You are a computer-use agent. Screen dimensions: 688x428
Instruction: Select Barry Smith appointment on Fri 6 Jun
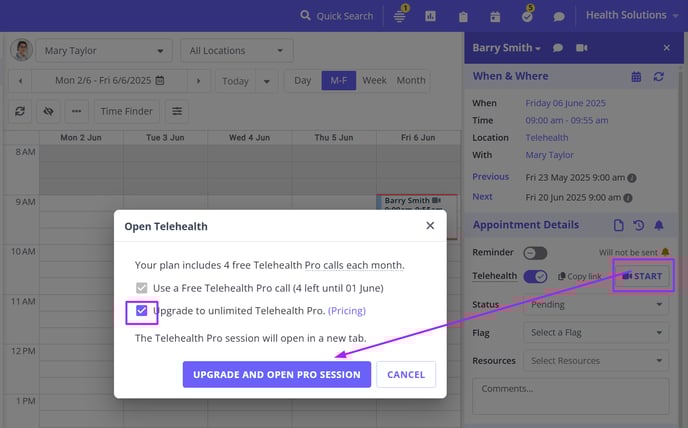tap(417, 202)
